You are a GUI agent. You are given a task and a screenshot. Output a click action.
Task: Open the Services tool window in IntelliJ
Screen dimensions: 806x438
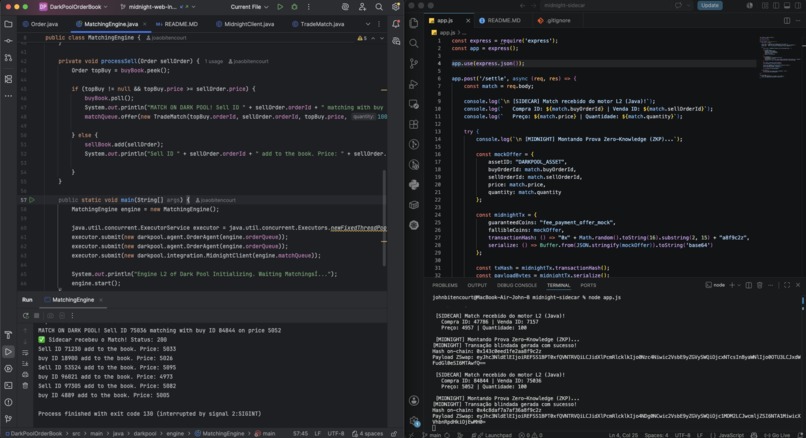(8, 369)
